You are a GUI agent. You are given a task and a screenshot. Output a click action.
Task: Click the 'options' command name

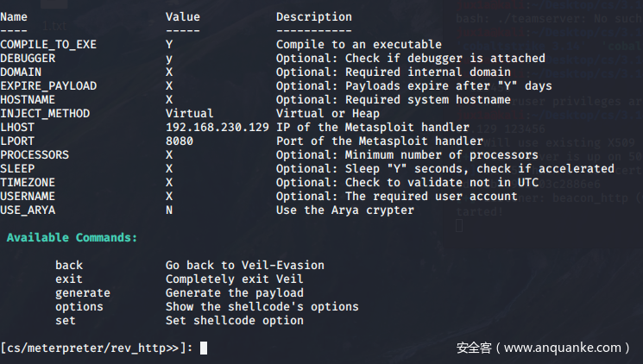pos(79,307)
